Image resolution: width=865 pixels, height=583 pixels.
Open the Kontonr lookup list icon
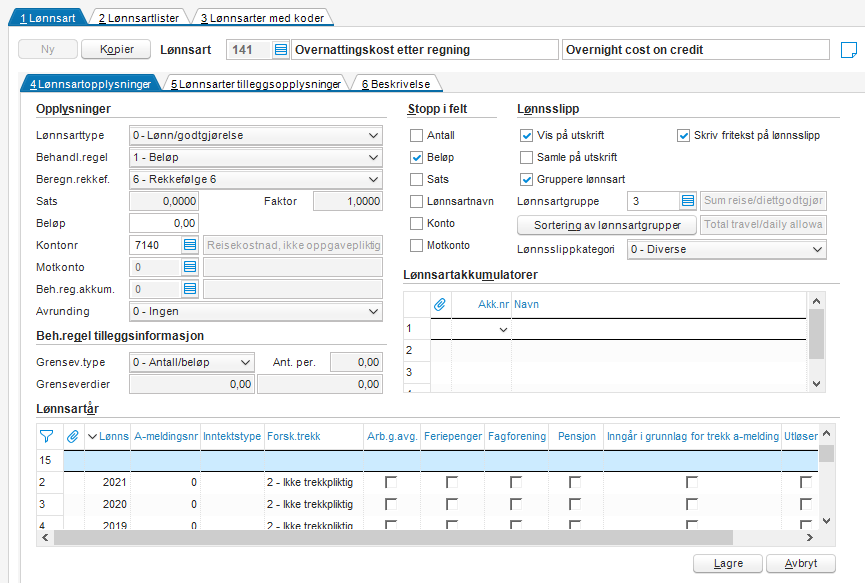190,245
